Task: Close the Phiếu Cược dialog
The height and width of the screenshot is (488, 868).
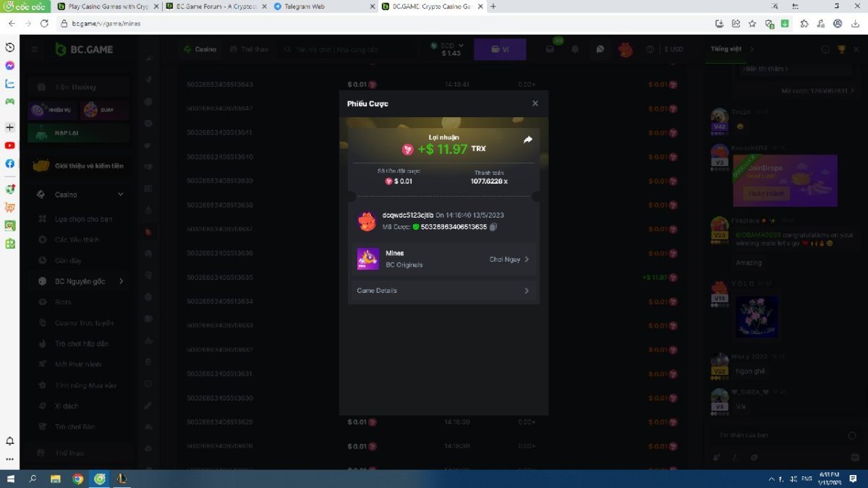Action: [535, 103]
